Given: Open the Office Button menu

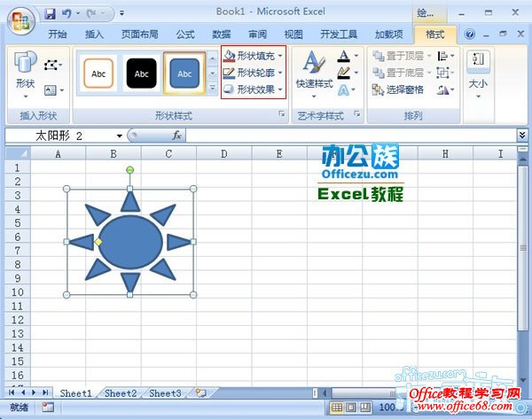Looking at the screenshot, I should coord(21,20).
